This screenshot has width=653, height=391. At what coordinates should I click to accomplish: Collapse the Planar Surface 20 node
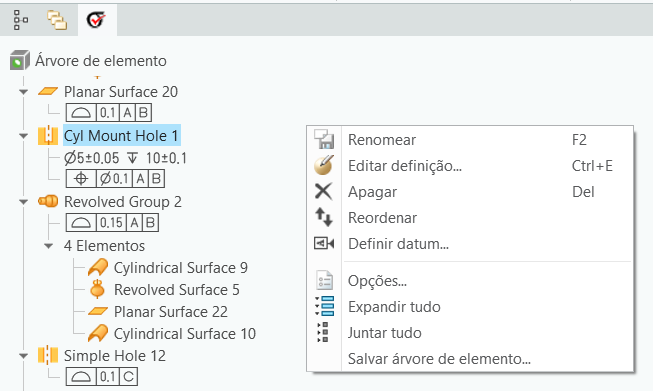(x=23, y=92)
